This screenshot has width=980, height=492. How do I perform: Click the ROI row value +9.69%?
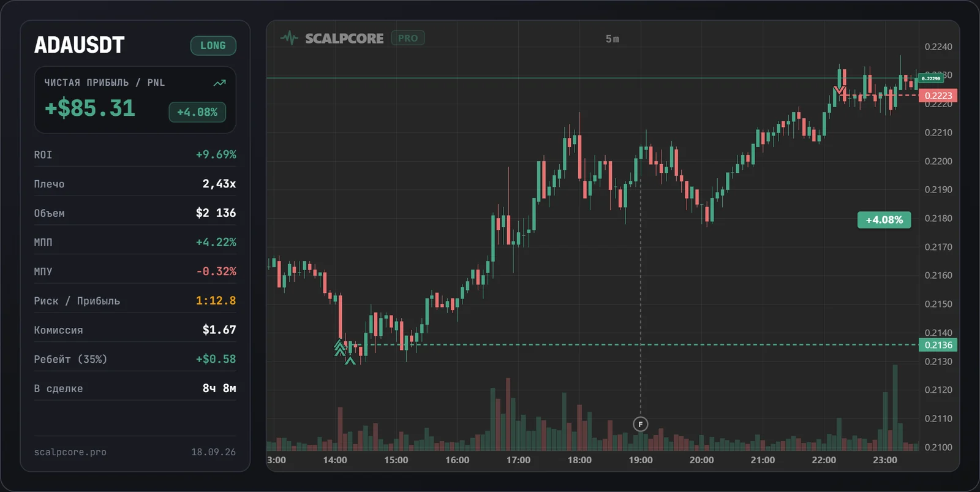[216, 154]
